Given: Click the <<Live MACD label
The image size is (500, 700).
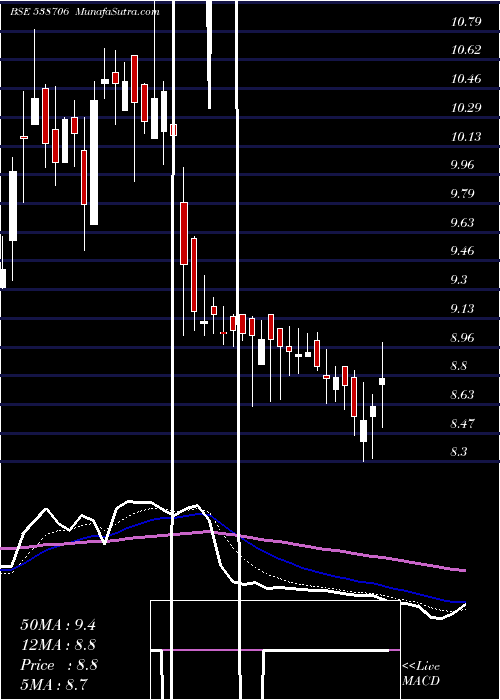Looking at the screenshot, I should [x=421, y=674].
